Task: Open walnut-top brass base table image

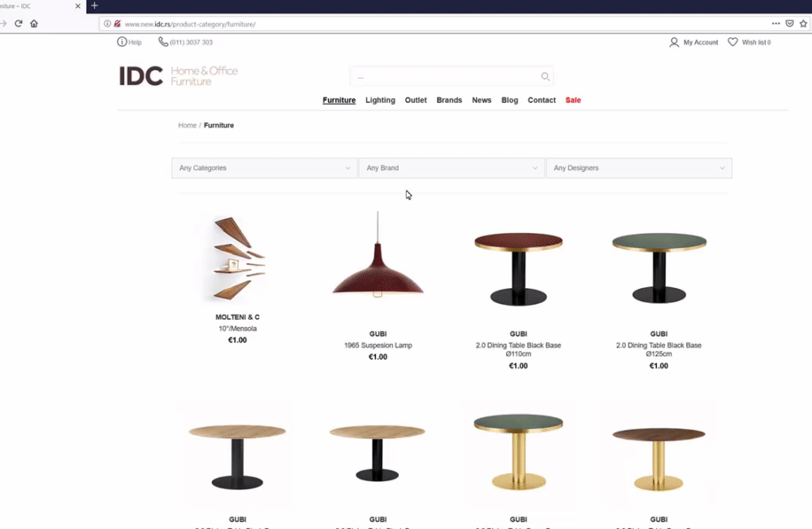Action: [659, 458]
